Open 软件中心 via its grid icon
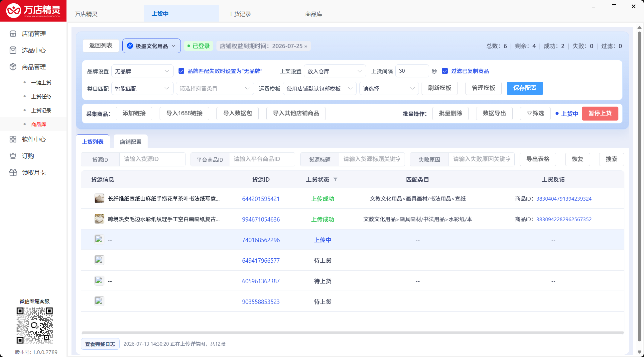 (13, 139)
